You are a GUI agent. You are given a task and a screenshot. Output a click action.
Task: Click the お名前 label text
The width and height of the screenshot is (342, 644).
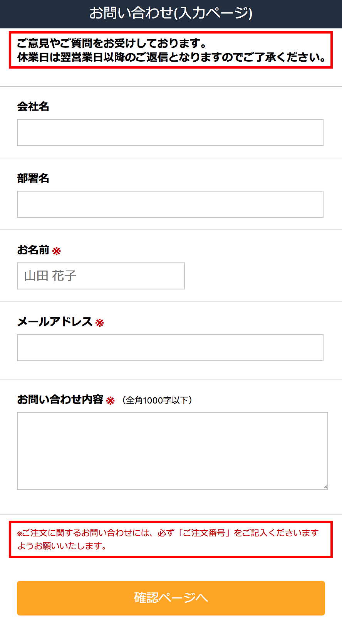[x=33, y=250]
